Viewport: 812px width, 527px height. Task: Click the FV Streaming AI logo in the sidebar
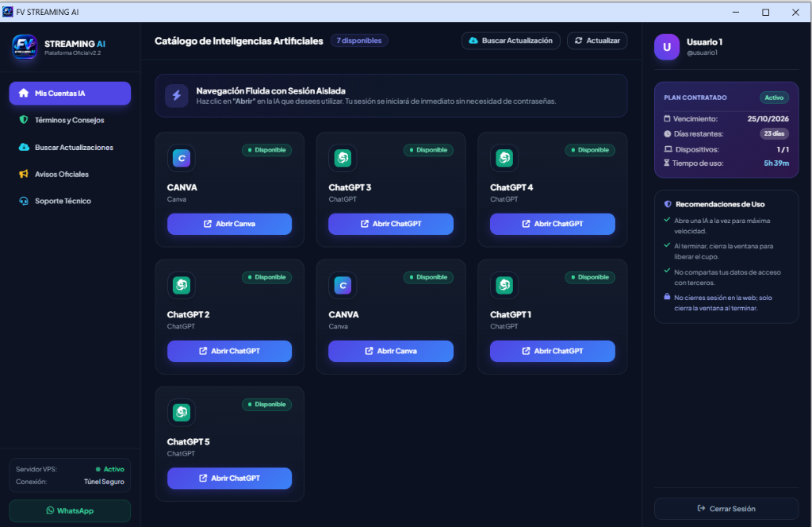[25, 47]
